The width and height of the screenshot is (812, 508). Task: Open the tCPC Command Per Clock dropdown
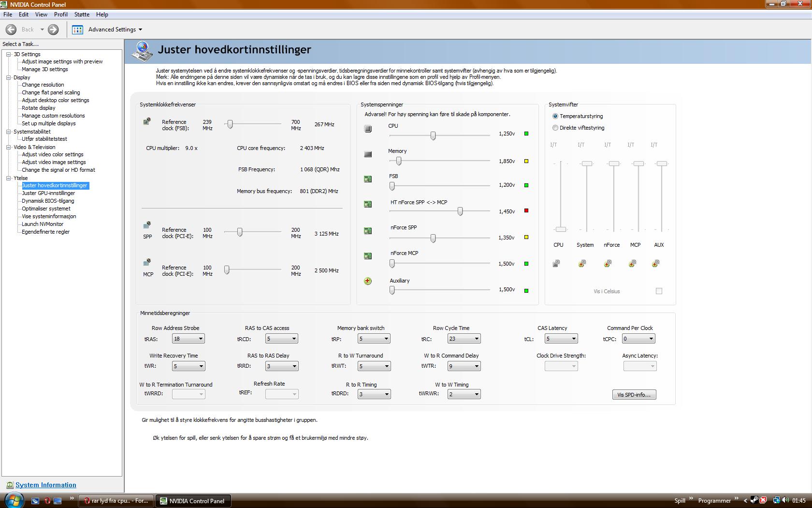[x=638, y=339]
